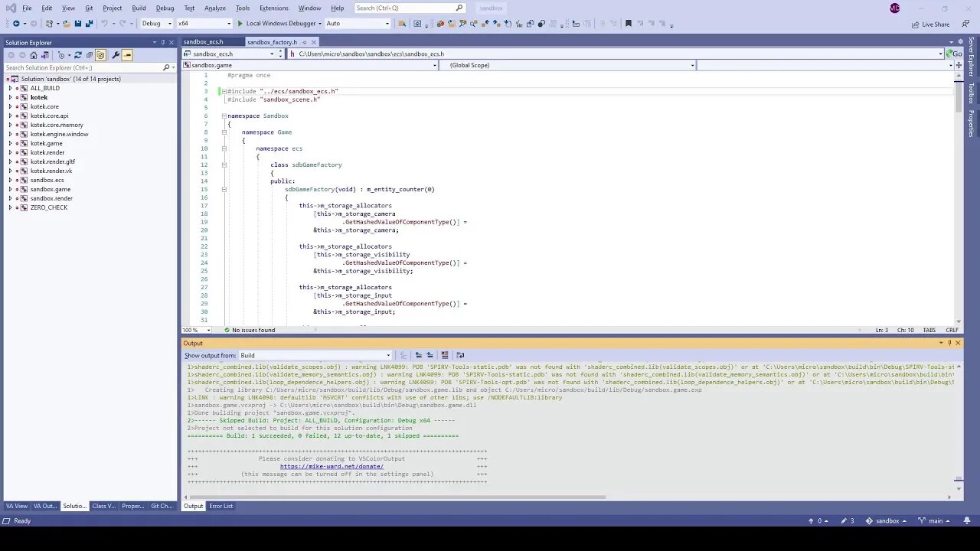Open the File menu
Image resolution: width=980 pixels, height=551 pixels.
27,8
